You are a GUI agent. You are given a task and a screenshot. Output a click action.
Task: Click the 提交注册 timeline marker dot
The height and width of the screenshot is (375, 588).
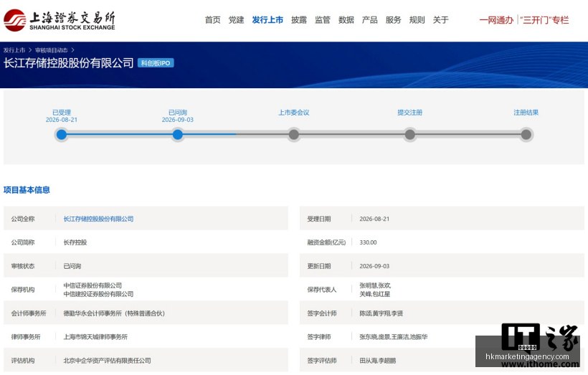410,135
